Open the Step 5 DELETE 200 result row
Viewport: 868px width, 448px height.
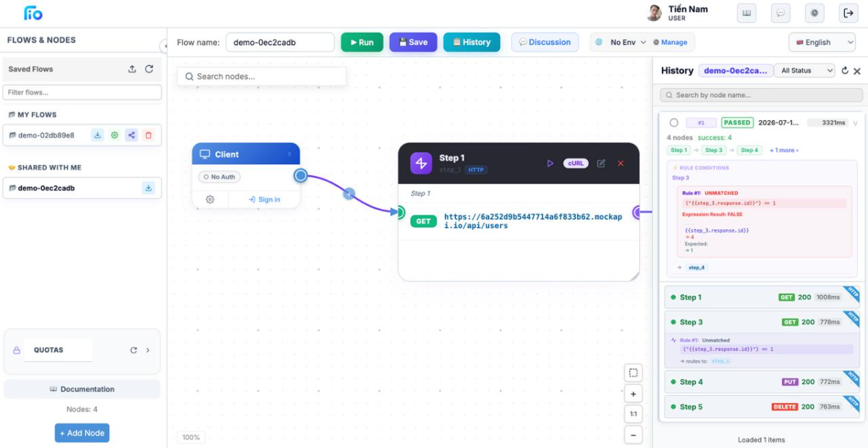tap(761, 407)
